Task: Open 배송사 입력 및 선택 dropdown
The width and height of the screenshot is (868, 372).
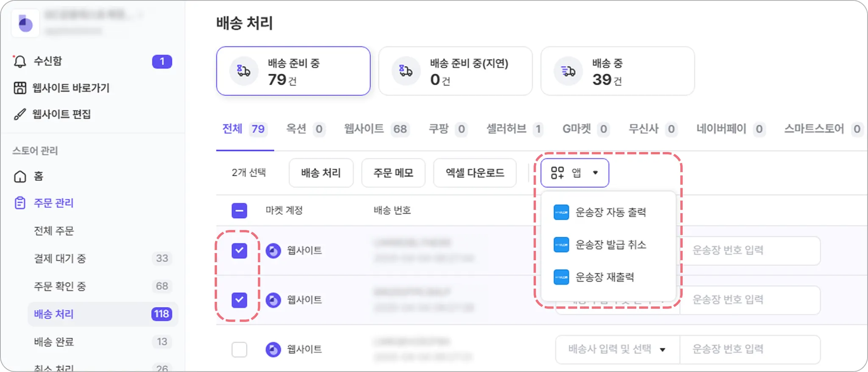Action: [x=617, y=350]
